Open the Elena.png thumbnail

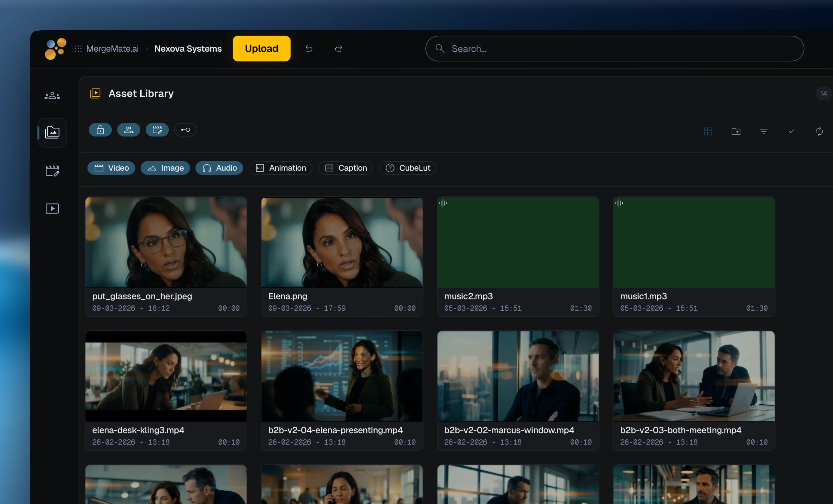(x=342, y=242)
